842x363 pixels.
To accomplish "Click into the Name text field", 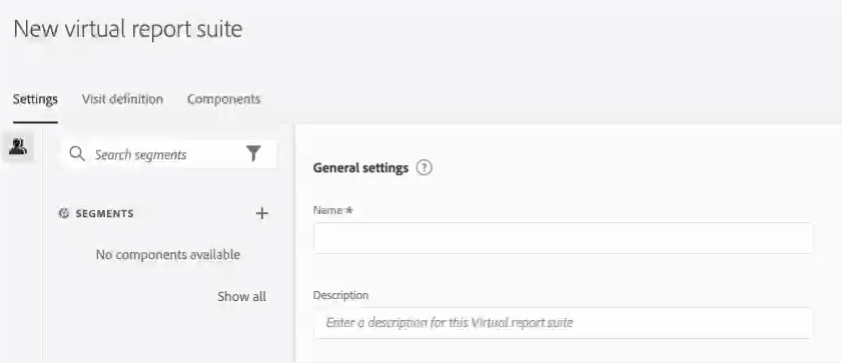I will 563,238.
